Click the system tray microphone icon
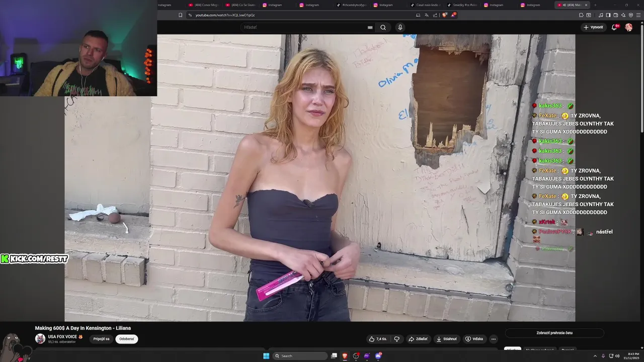Screen dimensions: 644x362 tap(603, 356)
